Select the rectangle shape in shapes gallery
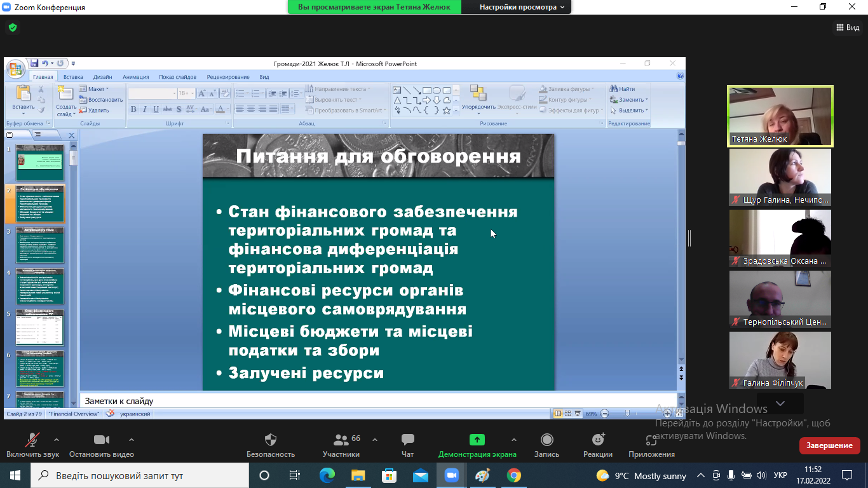 pyautogui.click(x=427, y=90)
